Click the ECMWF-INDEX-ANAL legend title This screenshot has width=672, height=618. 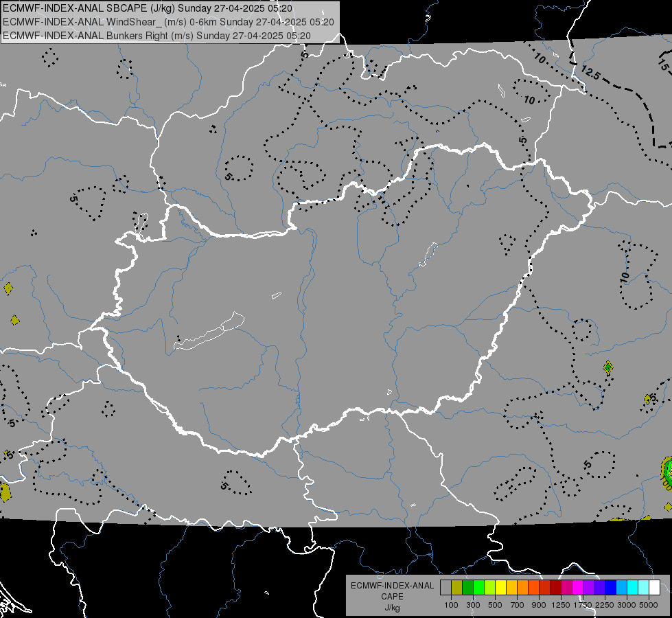click(392, 586)
